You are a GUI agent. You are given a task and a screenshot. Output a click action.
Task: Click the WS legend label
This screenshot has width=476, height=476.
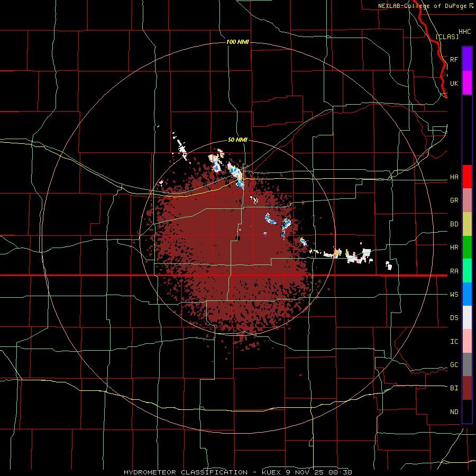(454, 295)
